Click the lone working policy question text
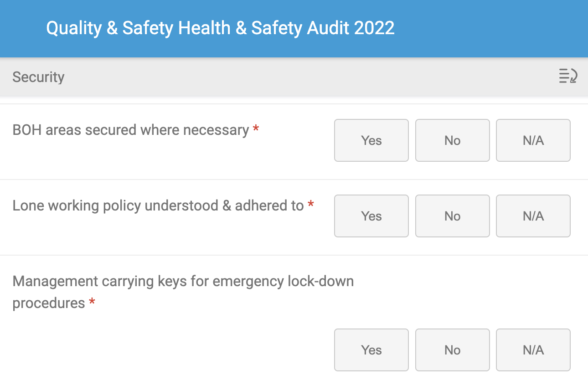This screenshot has height=385, width=588. (x=158, y=205)
